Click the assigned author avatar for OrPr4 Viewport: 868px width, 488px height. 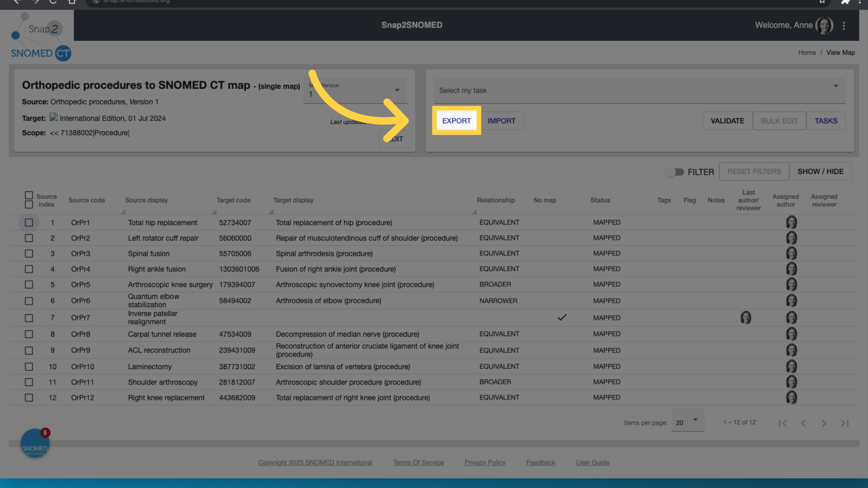(791, 269)
